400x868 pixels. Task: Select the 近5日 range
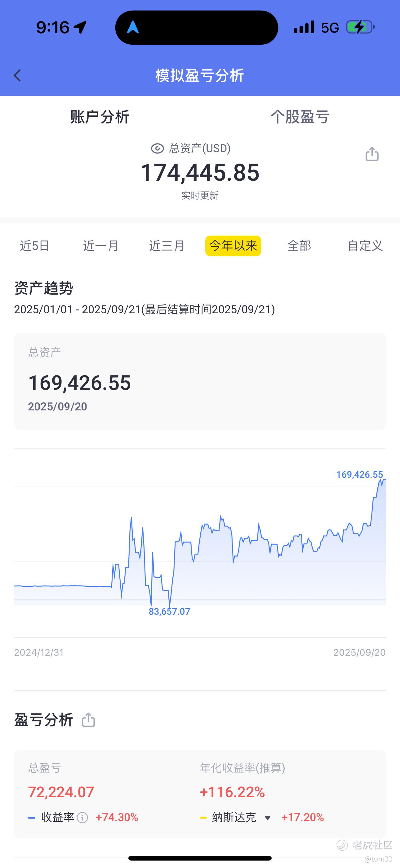click(x=35, y=246)
